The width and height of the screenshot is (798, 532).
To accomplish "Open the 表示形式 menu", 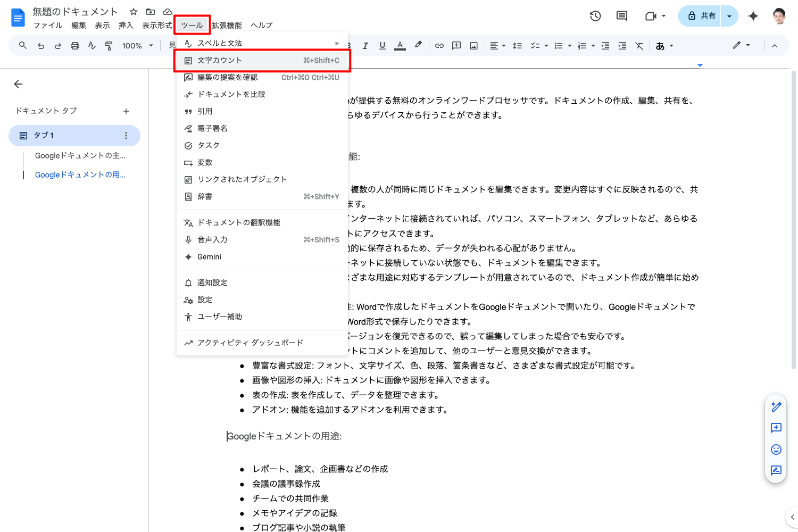I will (x=157, y=25).
